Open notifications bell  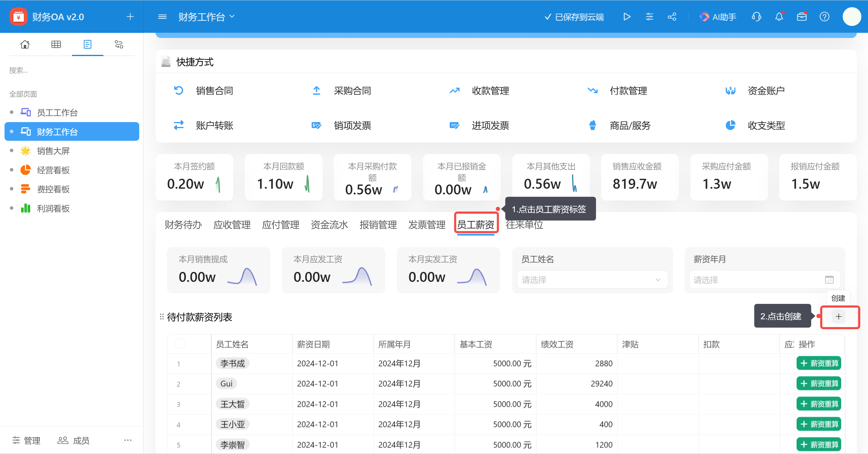(x=779, y=17)
